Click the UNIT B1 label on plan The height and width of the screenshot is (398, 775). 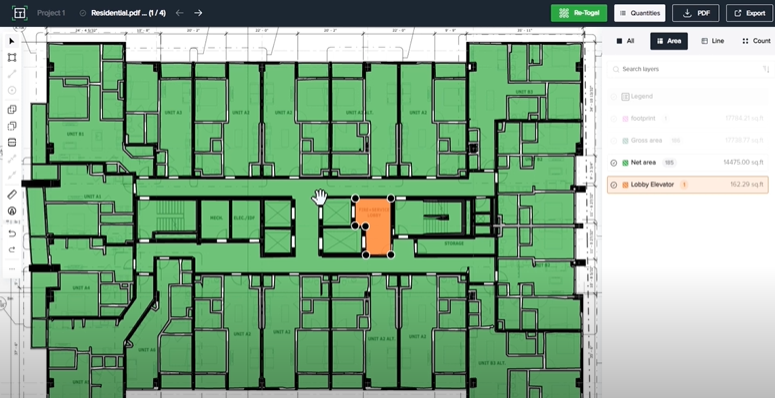click(x=75, y=134)
